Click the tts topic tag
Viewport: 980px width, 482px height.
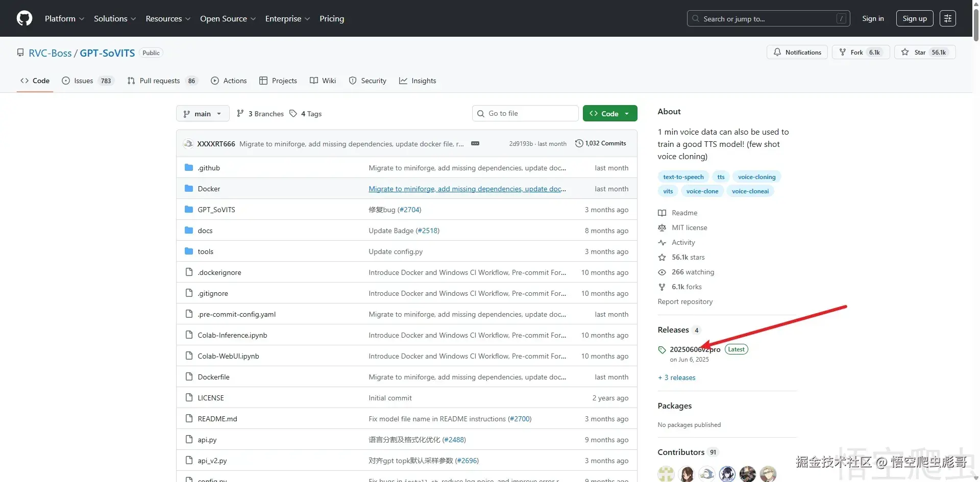(x=721, y=177)
